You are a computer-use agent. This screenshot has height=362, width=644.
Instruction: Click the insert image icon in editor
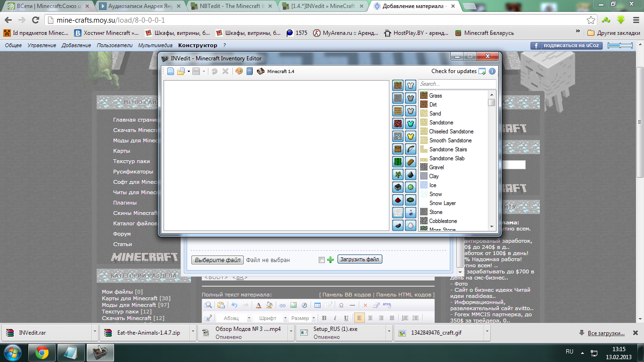pyautogui.click(x=293, y=305)
